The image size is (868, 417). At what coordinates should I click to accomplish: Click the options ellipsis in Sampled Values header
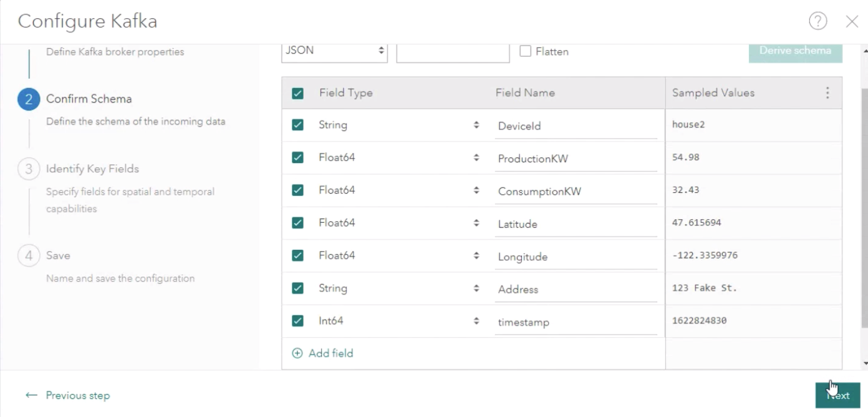[x=827, y=92]
